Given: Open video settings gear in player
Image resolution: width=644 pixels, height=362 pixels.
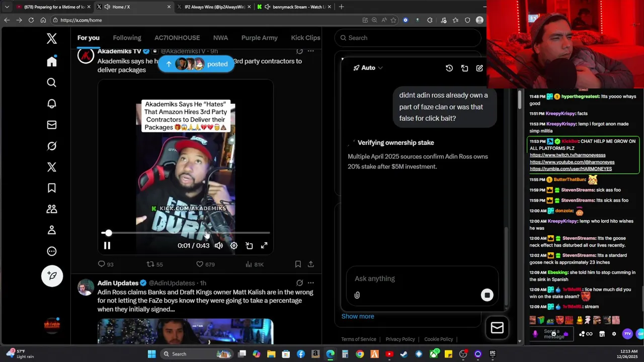Looking at the screenshot, I should 234,245.
